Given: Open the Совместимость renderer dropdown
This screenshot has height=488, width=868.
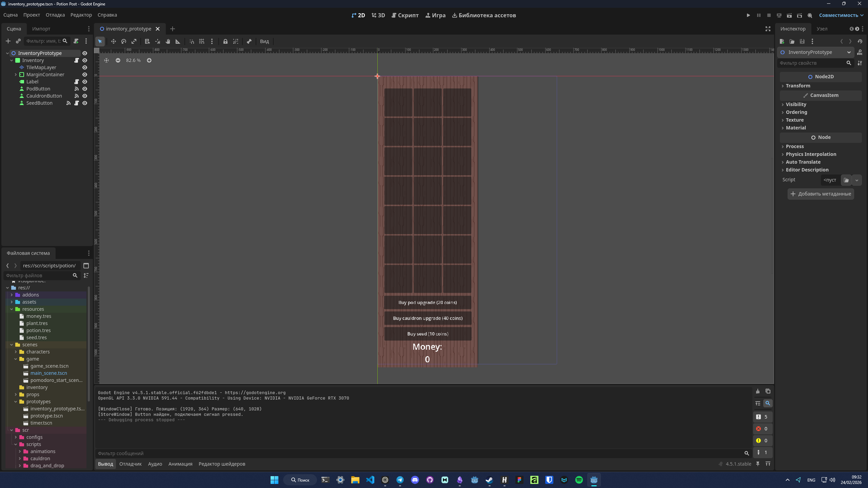Looking at the screenshot, I should coord(841,15).
